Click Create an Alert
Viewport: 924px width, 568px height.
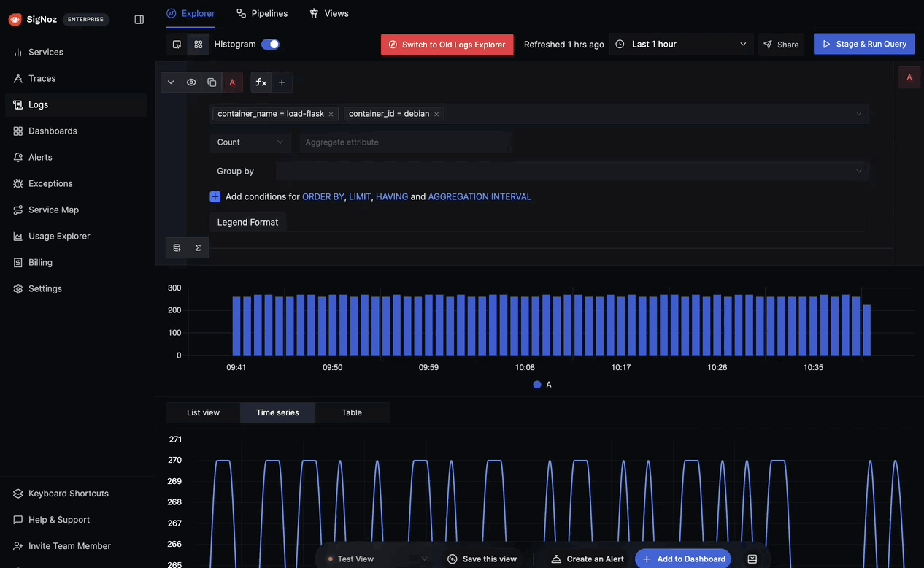click(588, 559)
